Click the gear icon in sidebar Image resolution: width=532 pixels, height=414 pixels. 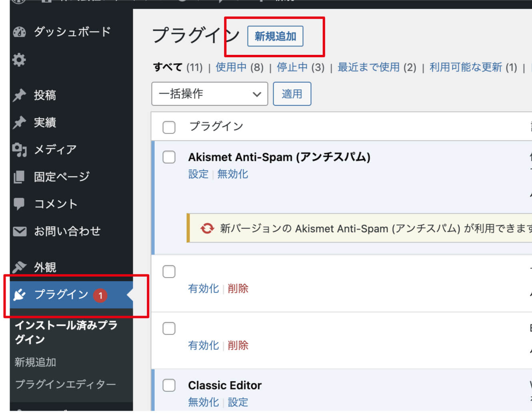[19, 60]
